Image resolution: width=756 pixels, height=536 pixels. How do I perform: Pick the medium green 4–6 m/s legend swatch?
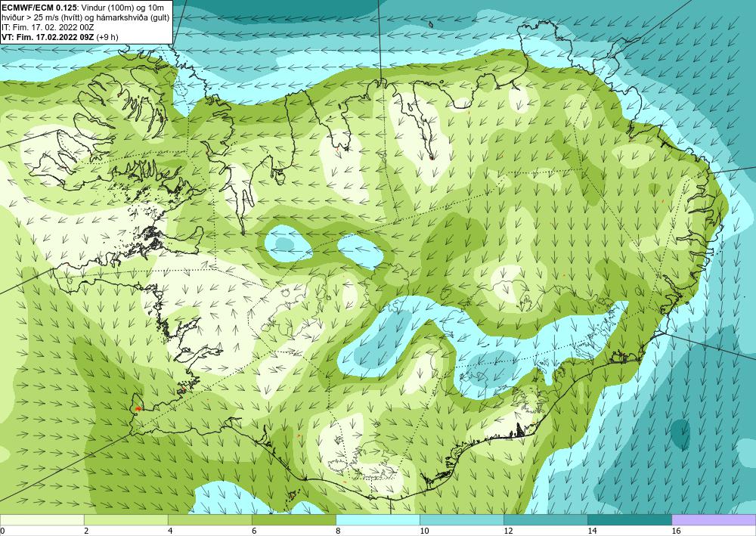pyautogui.click(x=209, y=520)
